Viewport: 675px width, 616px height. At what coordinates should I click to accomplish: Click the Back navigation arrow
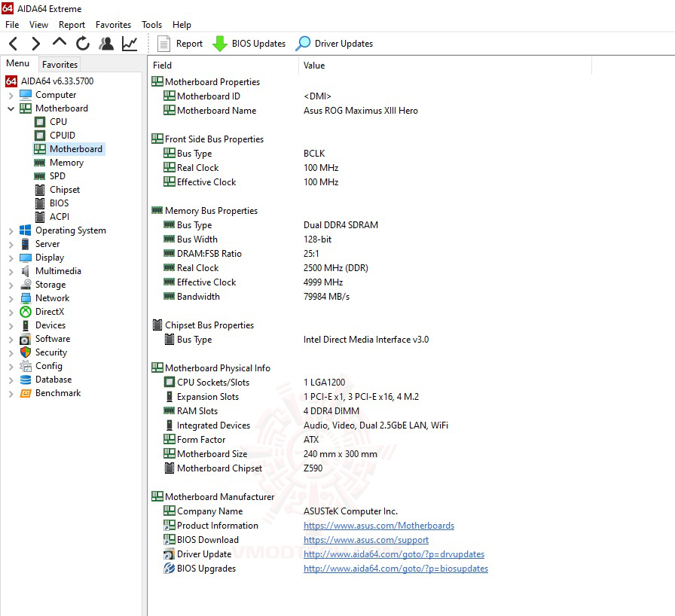coord(14,44)
